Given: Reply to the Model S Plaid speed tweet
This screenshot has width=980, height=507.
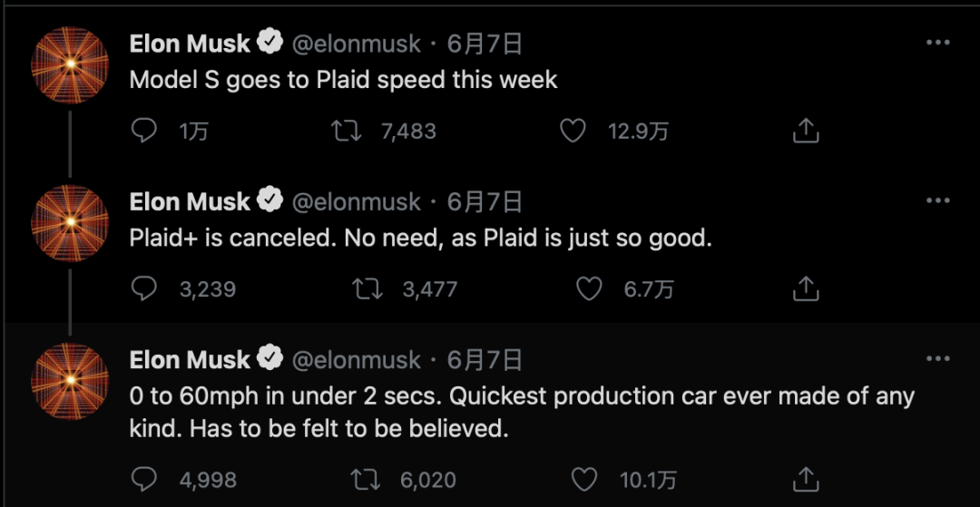Looking at the screenshot, I should (145, 132).
